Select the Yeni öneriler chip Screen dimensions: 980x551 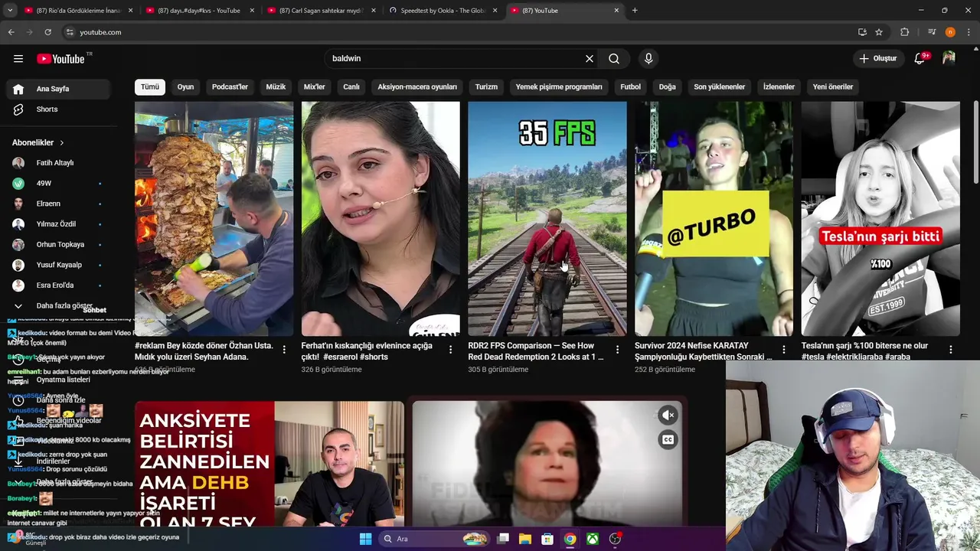pyautogui.click(x=833, y=86)
